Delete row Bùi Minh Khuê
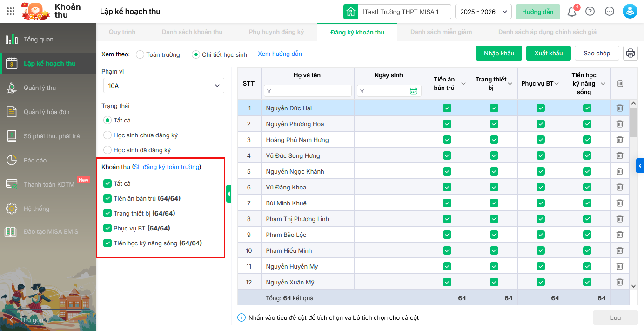The height and width of the screenshot is (331, 644). (x=620, y=203)
